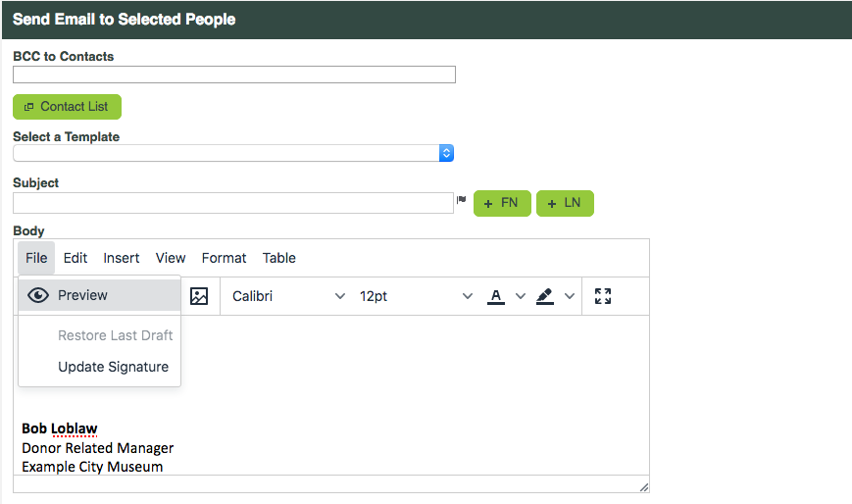Click the flag icon beside Subject
The height and width of the screenshot is (504, 852).
462,199
